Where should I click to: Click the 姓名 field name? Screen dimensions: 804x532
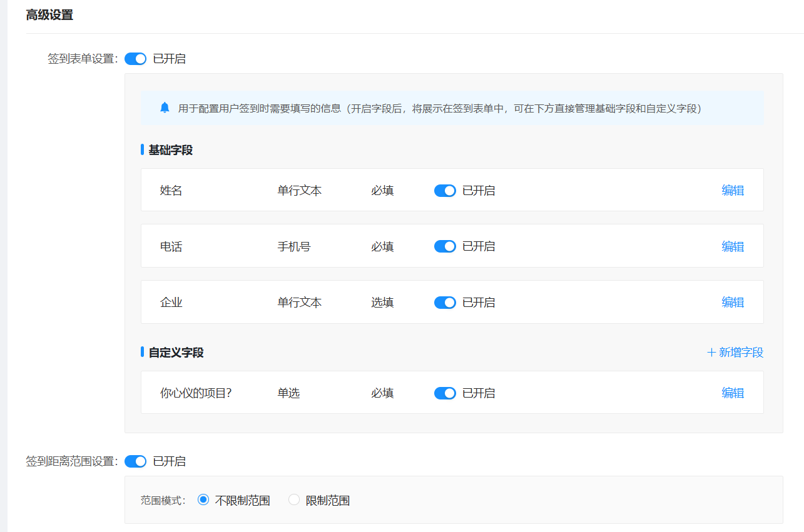[171, 191]
